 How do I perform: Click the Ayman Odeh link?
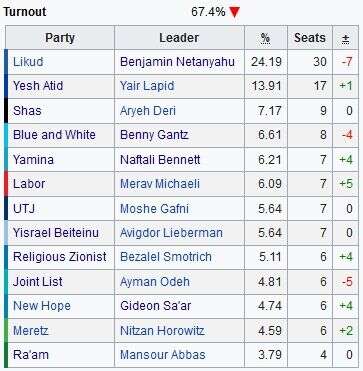(x=155, y=282)
